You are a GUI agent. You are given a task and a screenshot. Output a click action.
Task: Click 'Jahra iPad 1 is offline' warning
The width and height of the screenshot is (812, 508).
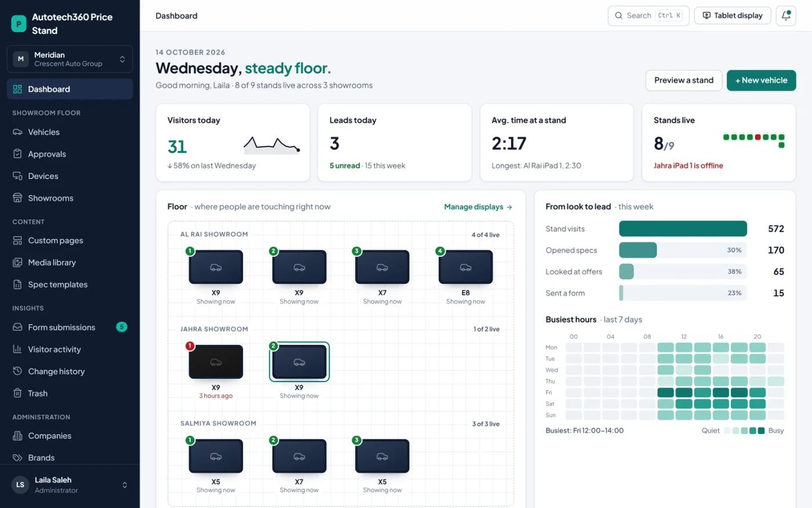coord(688,165)
